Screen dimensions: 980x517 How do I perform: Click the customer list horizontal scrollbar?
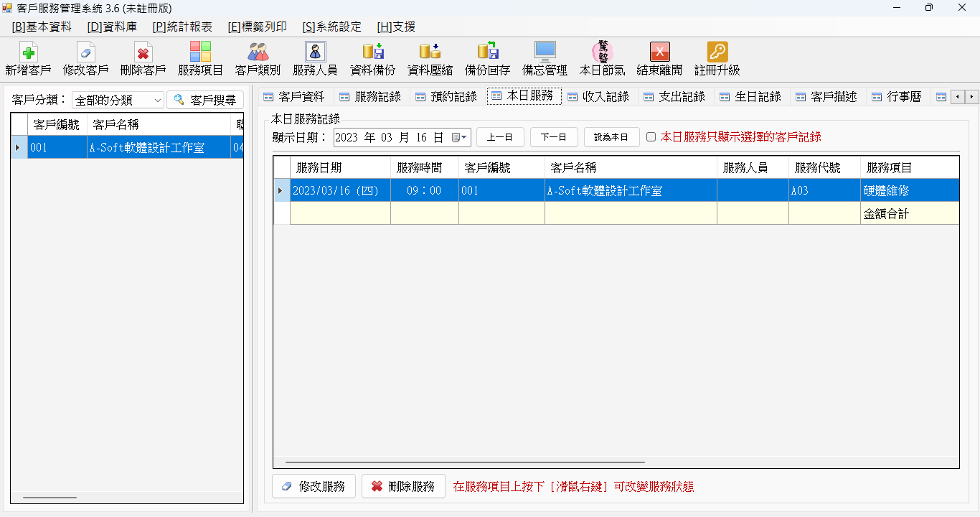(50, 498)
